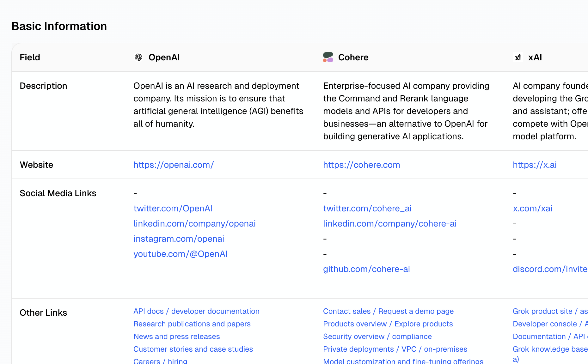
Task: Open x.com/xai link
Action: tap(532, 208)
